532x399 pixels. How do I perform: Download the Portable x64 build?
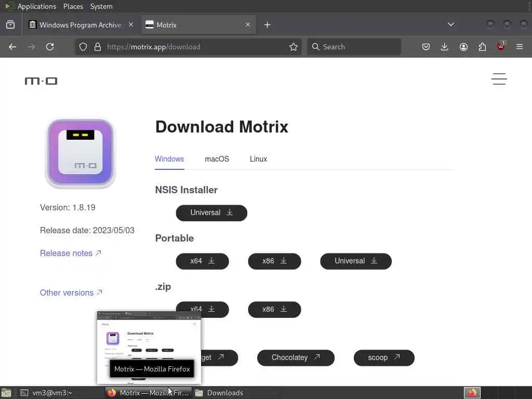pos(202,261)
